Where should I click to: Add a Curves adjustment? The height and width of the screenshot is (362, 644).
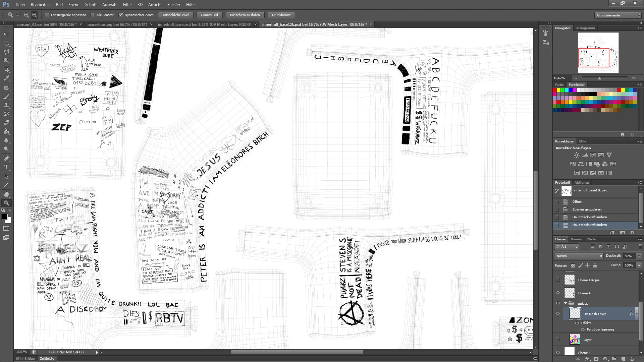pyautogui.click(x=593, y=155)
